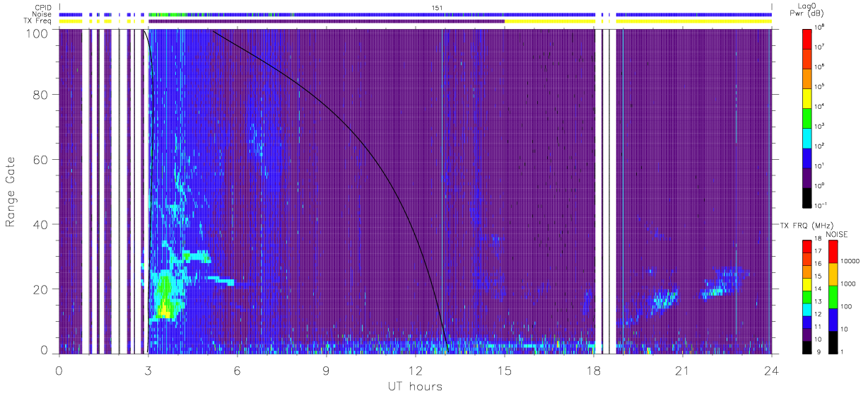
Task: Click the "15" tick on the UT hours axis
Action: [x=505, y=370]
